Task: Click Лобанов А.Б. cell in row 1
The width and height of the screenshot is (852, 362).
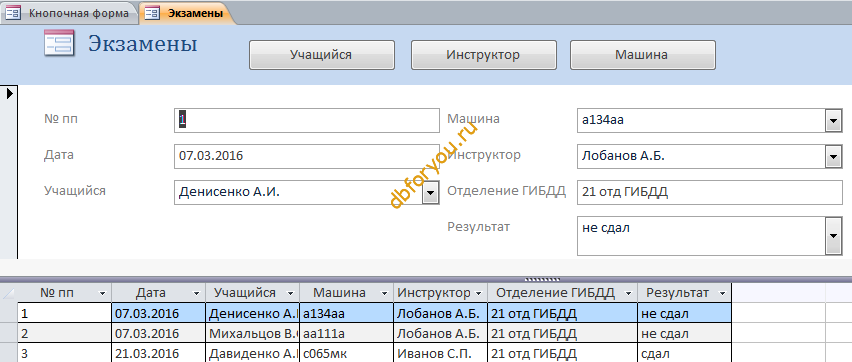Action: [441, 314]
